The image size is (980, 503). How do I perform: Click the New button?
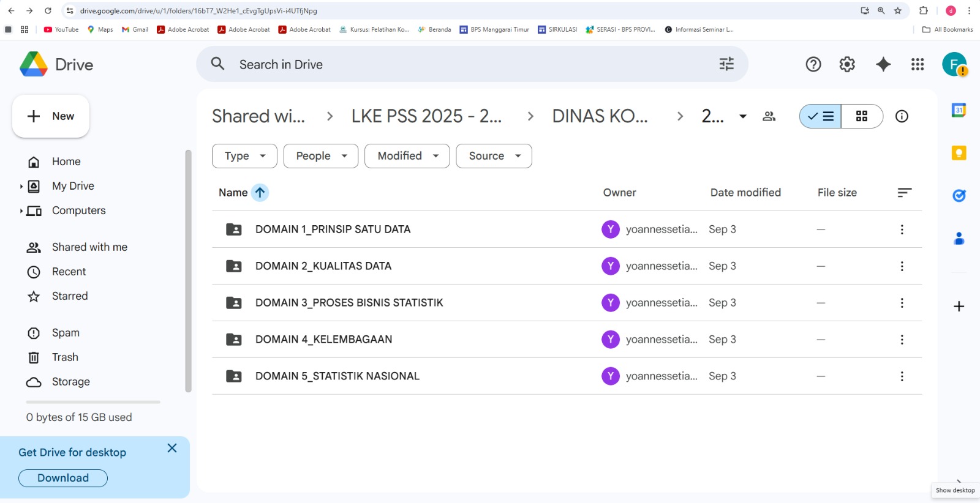[51, 116]
